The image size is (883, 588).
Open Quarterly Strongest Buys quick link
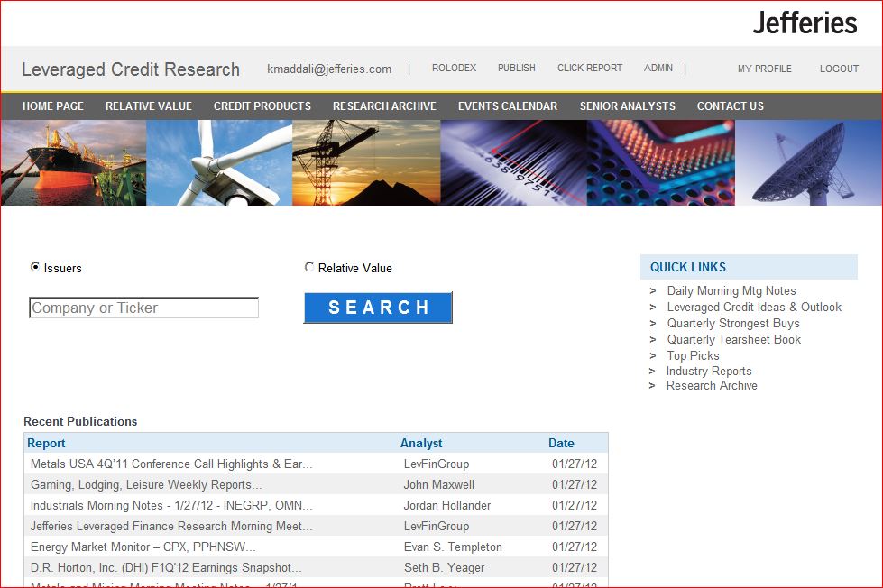[733, 323]
